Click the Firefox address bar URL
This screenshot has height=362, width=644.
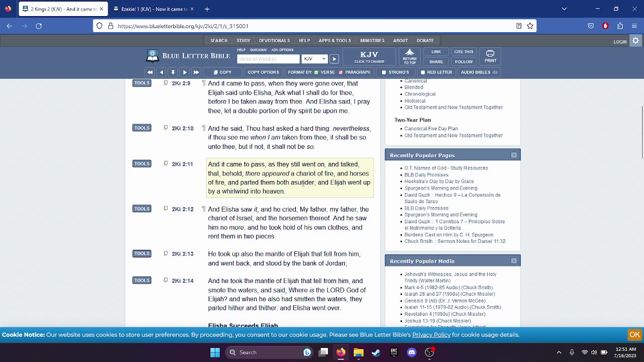183,26
